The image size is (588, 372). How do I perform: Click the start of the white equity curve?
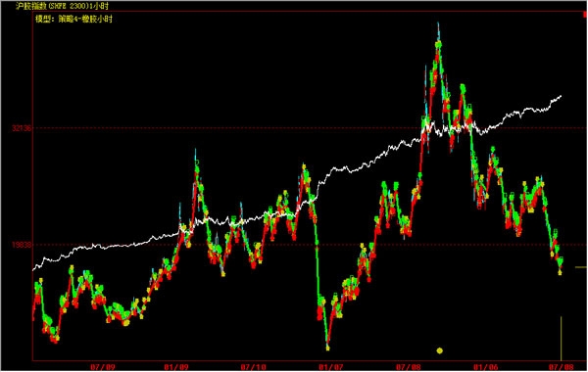pos(33,268)
